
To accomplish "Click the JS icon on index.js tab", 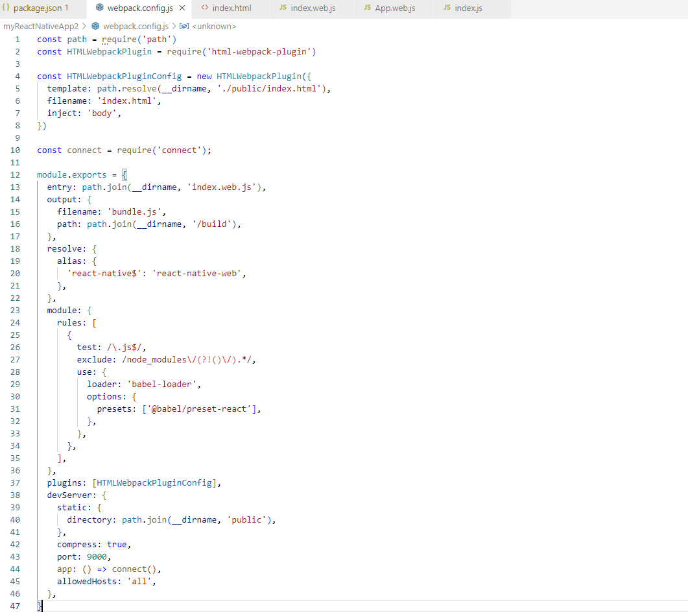I will click(x=447, y=8).
